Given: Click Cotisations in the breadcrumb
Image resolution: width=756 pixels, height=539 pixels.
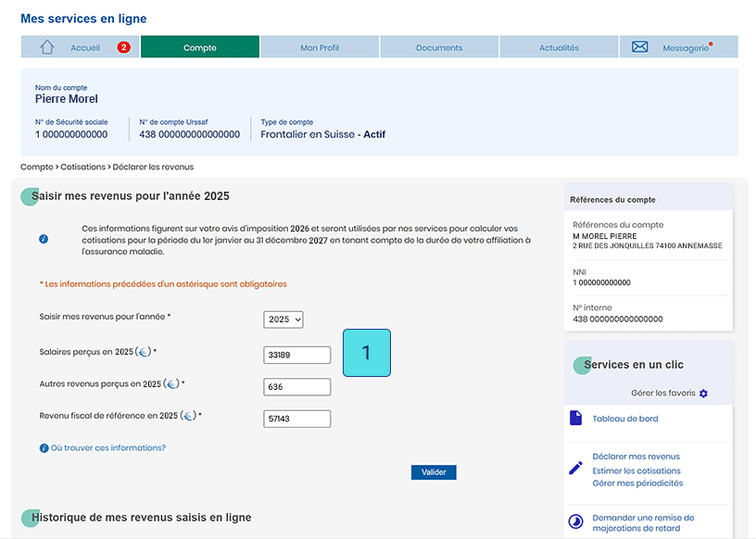Looking at the screenshot, I should tap(83, 167).
